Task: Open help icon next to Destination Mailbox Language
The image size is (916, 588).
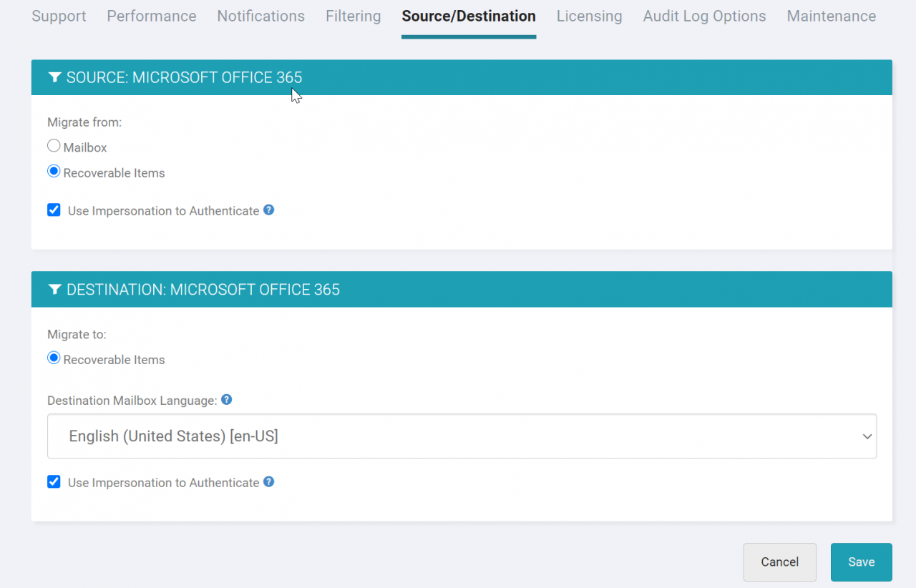Action: click(226, 399)
